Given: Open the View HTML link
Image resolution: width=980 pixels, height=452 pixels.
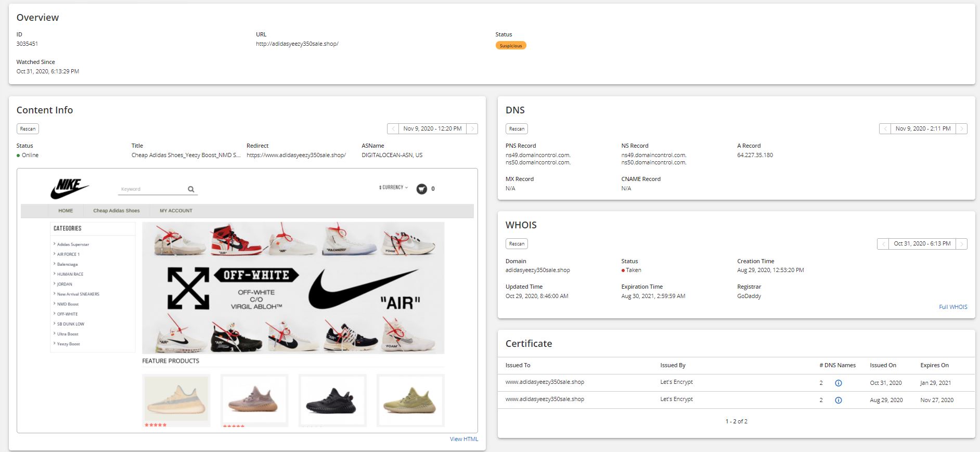Looking at the screenshot, I should [463, 439].
